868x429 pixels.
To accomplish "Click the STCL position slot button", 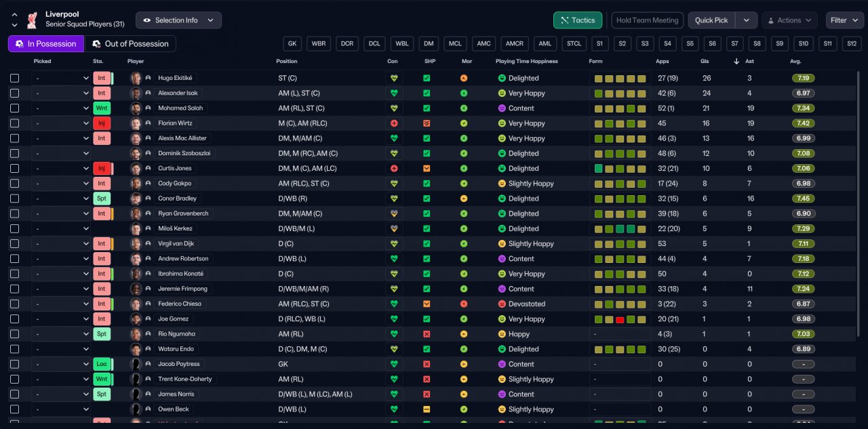I will click(x=574, y=44).
